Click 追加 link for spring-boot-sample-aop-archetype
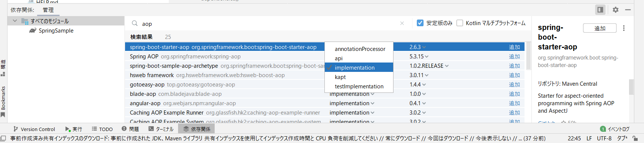 514,66
